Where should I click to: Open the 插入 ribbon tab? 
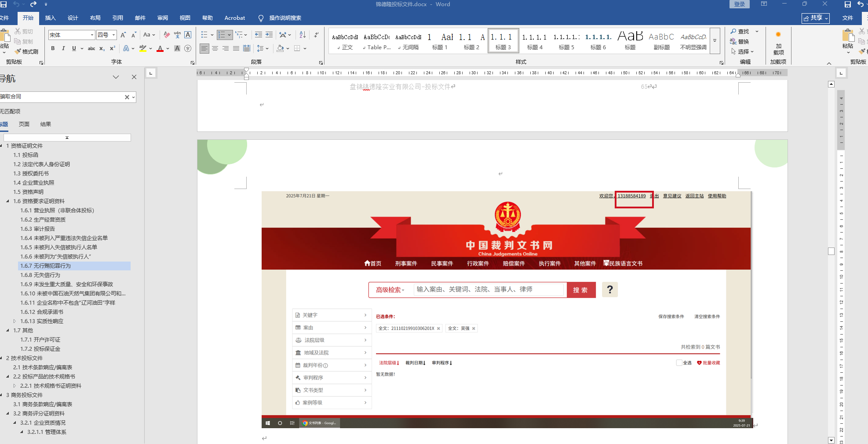tap(51, 18)
